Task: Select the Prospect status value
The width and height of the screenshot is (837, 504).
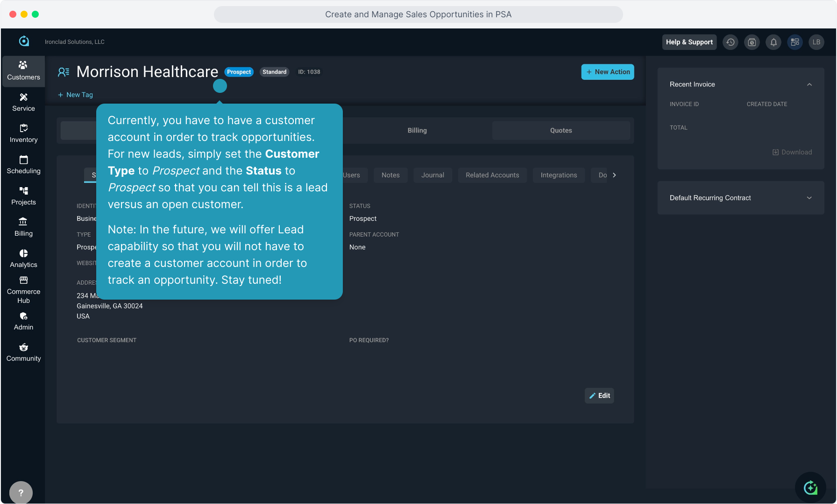Action: point(363,218)
